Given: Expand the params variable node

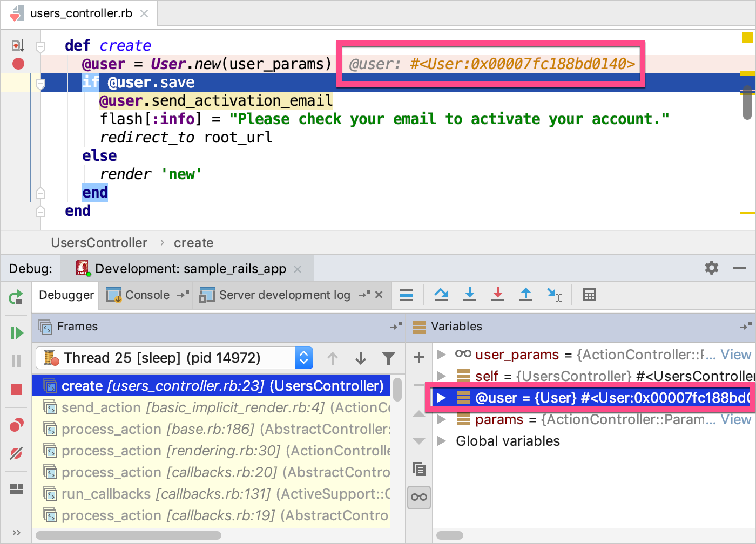Looking at the screenshot, I should point(442,419).
